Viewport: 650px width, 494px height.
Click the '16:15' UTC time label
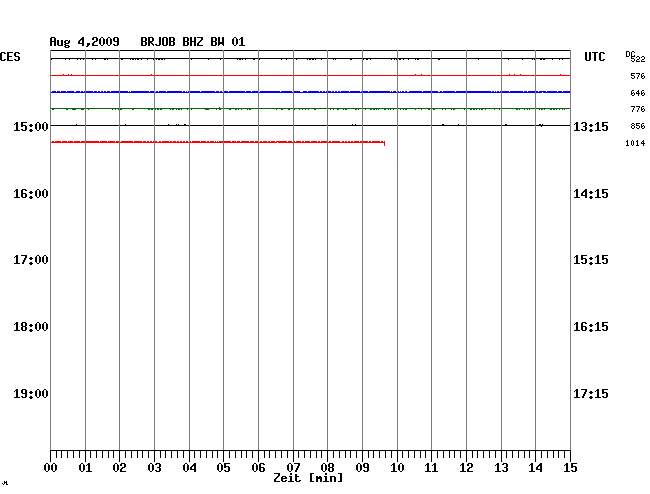(591, 327)
